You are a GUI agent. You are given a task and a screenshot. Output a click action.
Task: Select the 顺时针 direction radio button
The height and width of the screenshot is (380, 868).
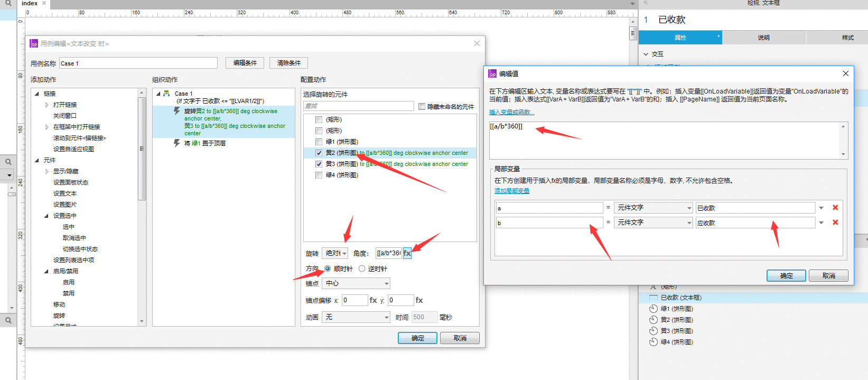click(328, 268)
